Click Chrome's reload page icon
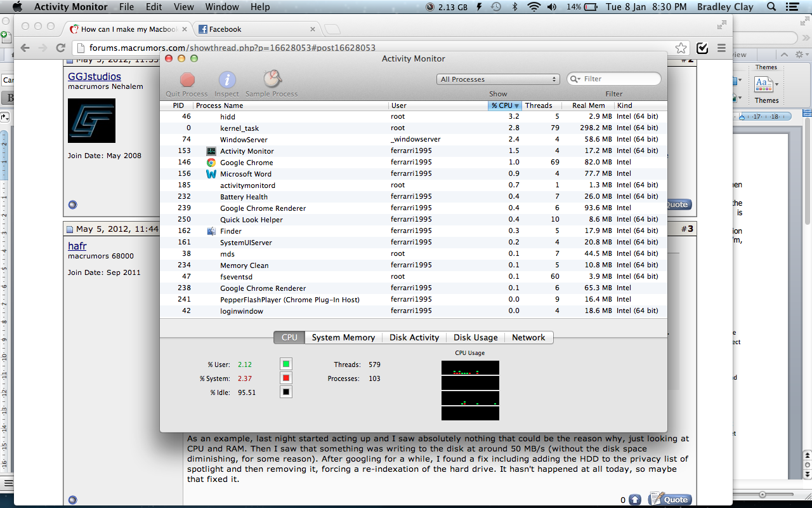This screenshot has height=508, width=812. tap(61, 48)
